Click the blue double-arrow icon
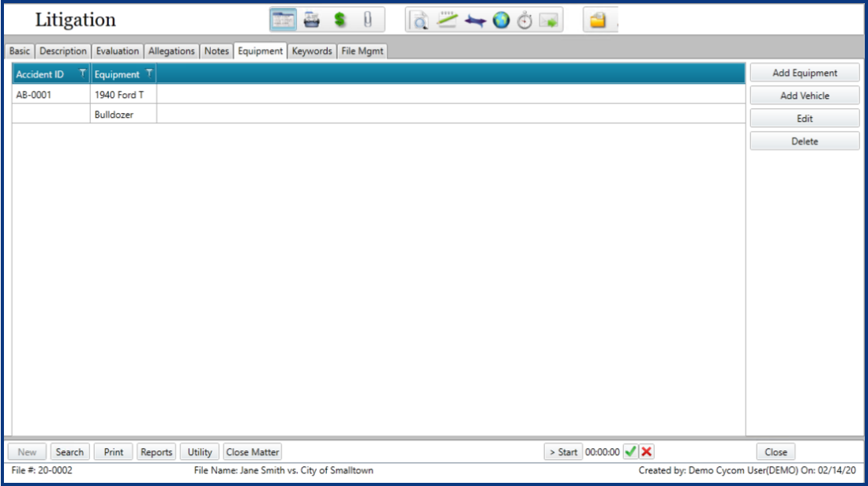Viewport: 868px width, 486px height. 475,21
